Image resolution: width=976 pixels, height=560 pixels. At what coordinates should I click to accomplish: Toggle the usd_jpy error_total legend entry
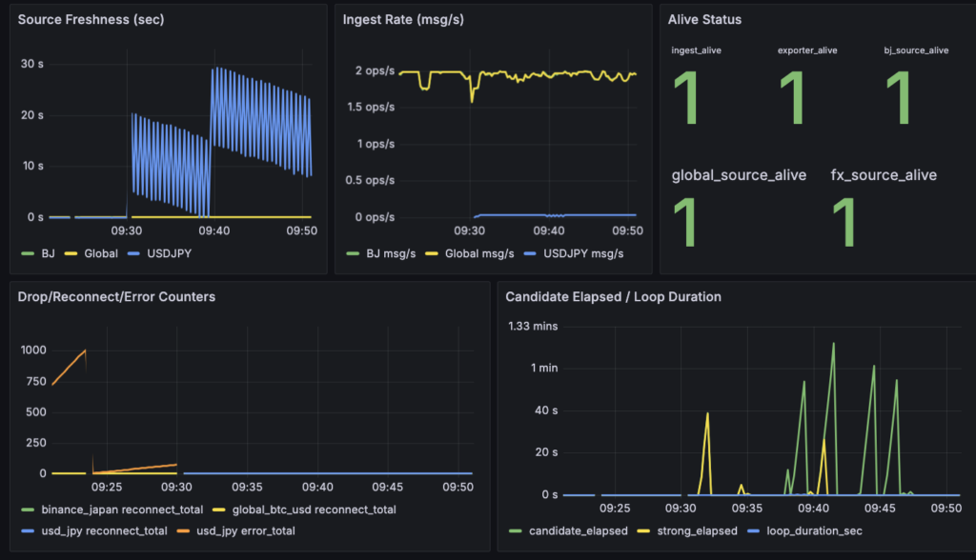[x=247, y=530]
